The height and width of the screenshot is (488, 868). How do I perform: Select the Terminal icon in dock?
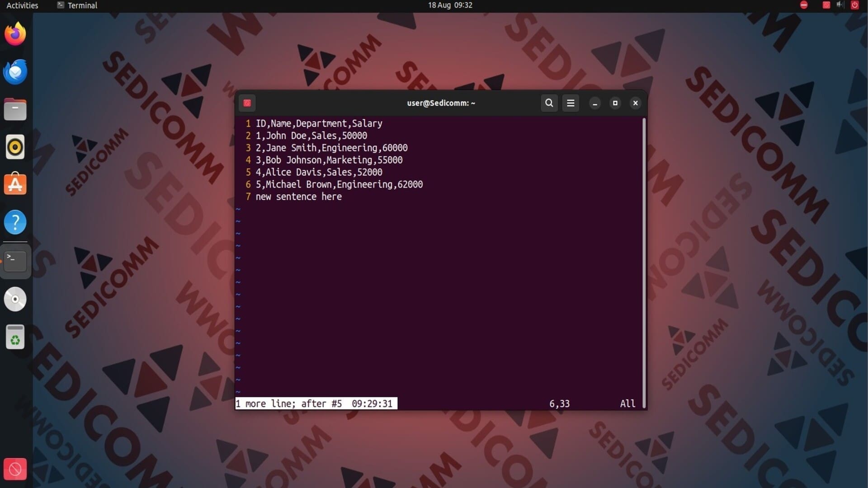click(15, 261)
